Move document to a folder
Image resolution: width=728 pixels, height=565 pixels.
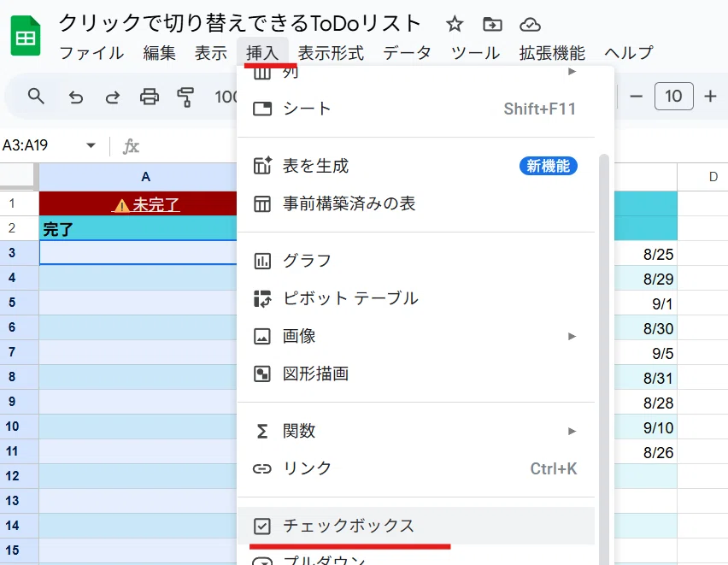point(492,24)
